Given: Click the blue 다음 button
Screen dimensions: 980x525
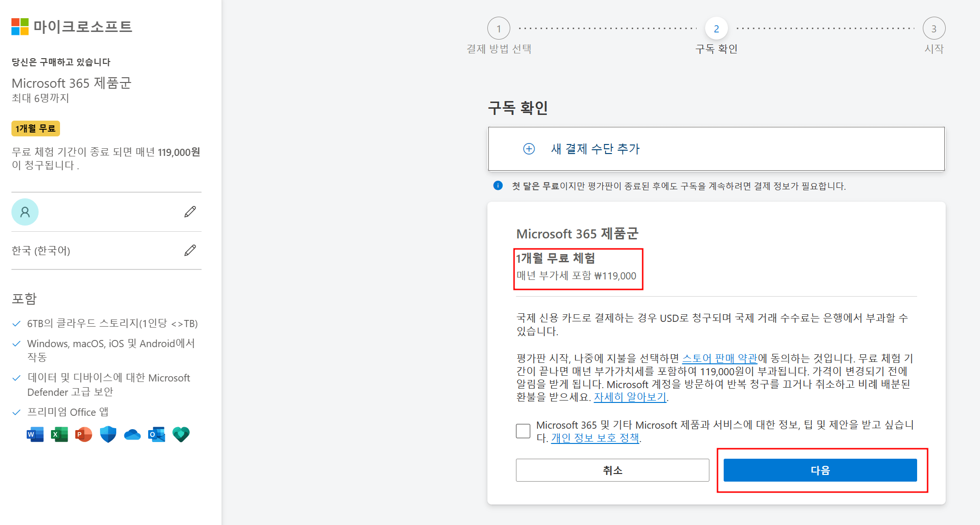Looking at the screenshot, I should 820,470.
